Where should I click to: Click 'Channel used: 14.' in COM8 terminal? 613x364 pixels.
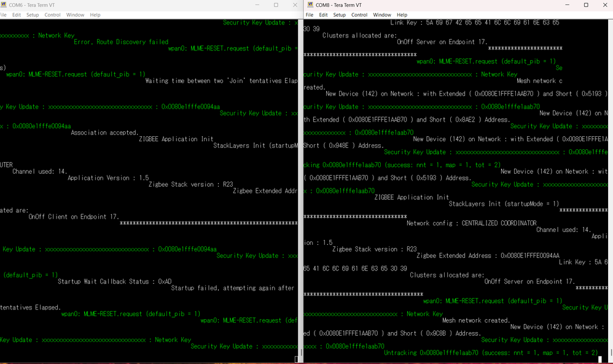tap(563, 230)
